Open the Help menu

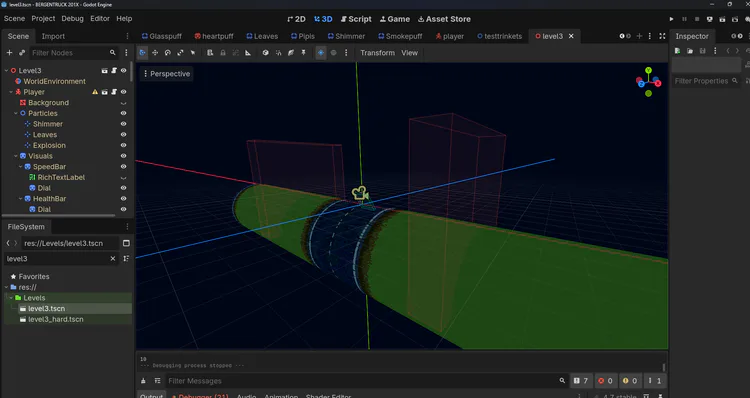coord(124,19)
